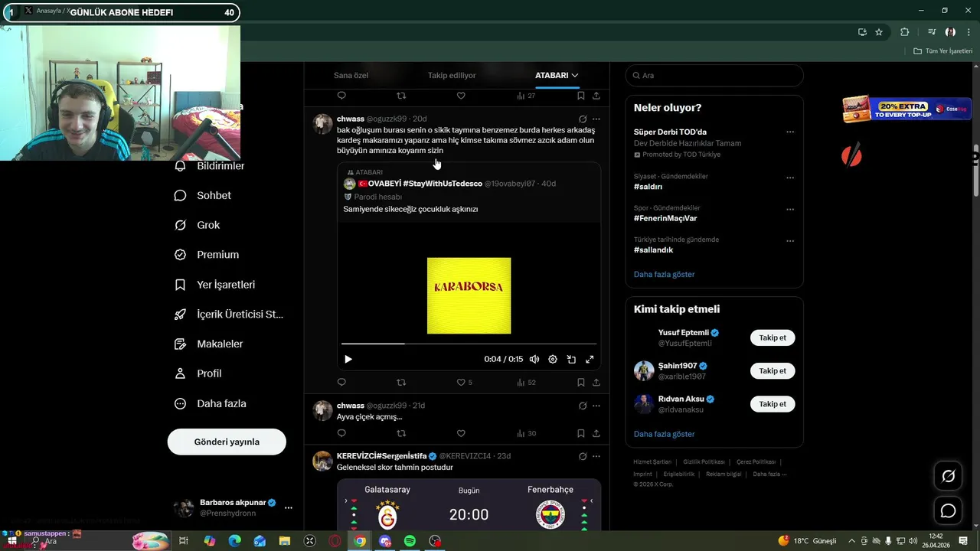The width and height of the screenshot is (980, 551).
Task: Open floating Grok button
Action: pos(948,476)
